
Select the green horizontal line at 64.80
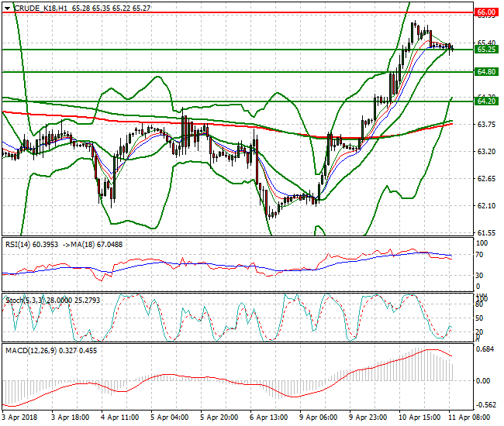point(233,71)
